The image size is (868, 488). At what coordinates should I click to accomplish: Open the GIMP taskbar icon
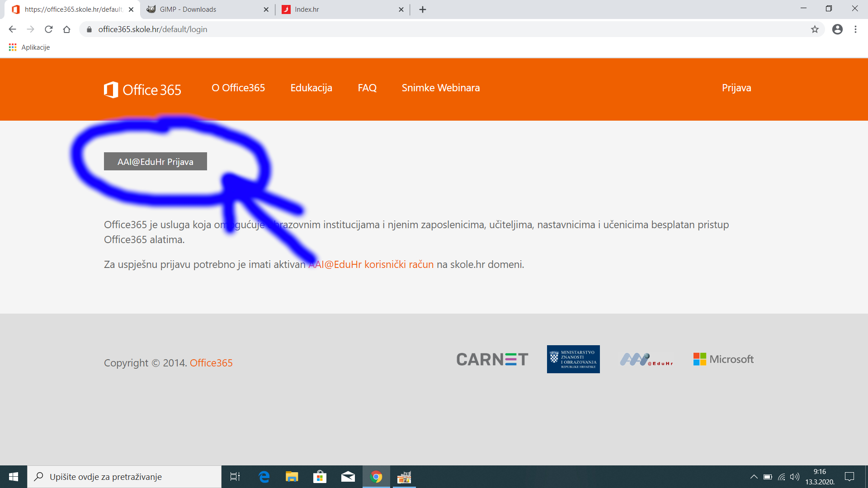coord(404,477)
